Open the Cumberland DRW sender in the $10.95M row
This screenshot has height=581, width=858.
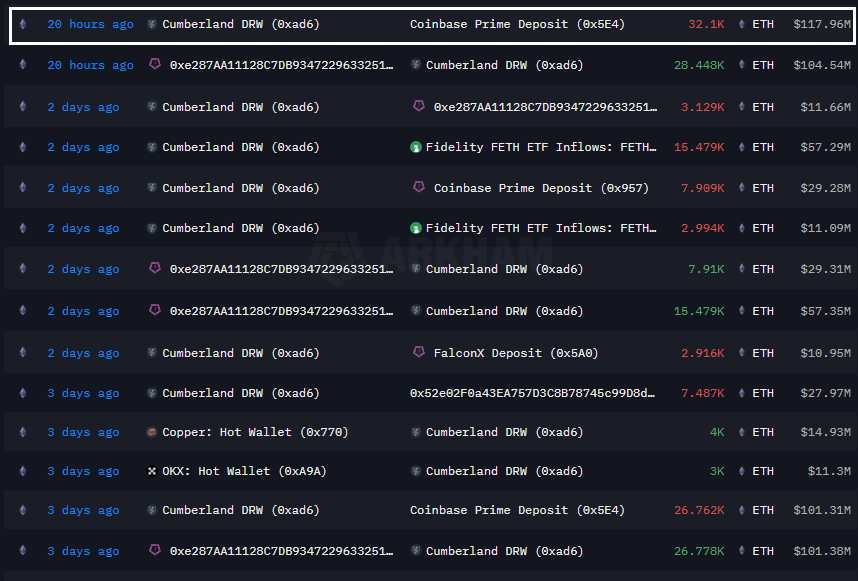point(241,353)
